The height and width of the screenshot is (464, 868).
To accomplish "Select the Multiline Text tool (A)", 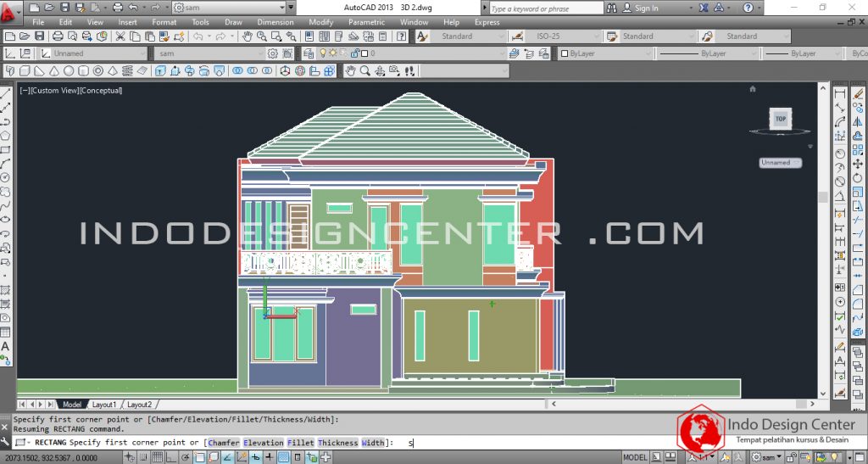I will pos(6,347).
